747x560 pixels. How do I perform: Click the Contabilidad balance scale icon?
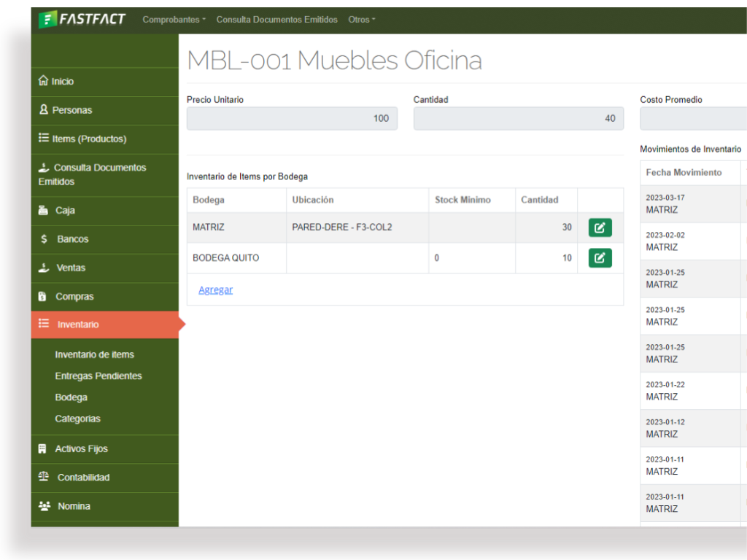point(43,476)
